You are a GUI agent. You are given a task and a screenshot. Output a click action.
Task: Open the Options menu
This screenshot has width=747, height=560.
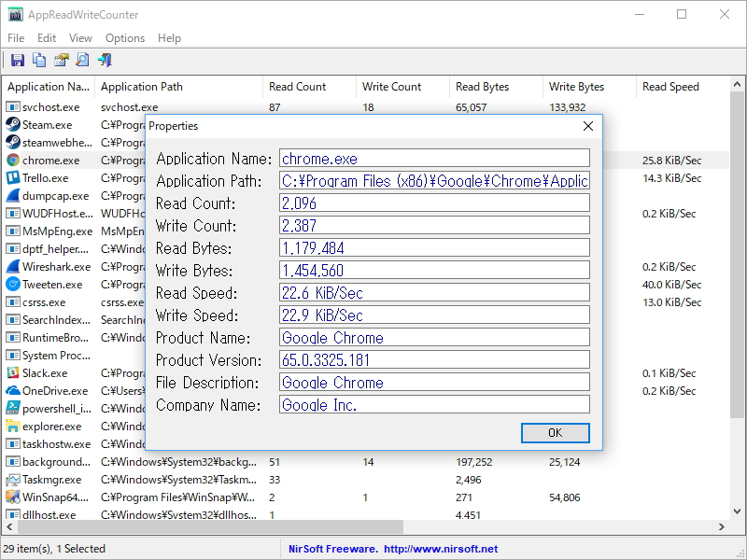pos(125,38)
